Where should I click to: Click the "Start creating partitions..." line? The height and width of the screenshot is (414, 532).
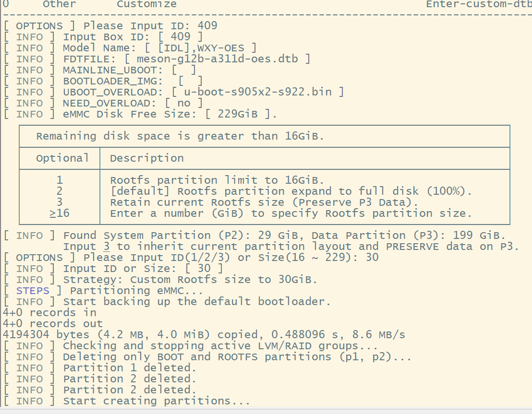[157, 401]
